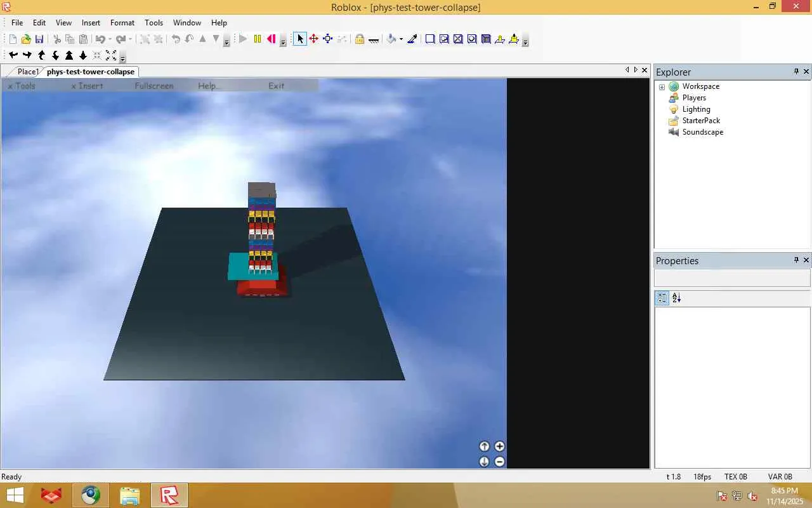Click the camera pan right arrow icon
812x508 pixels.
[27, 56]
